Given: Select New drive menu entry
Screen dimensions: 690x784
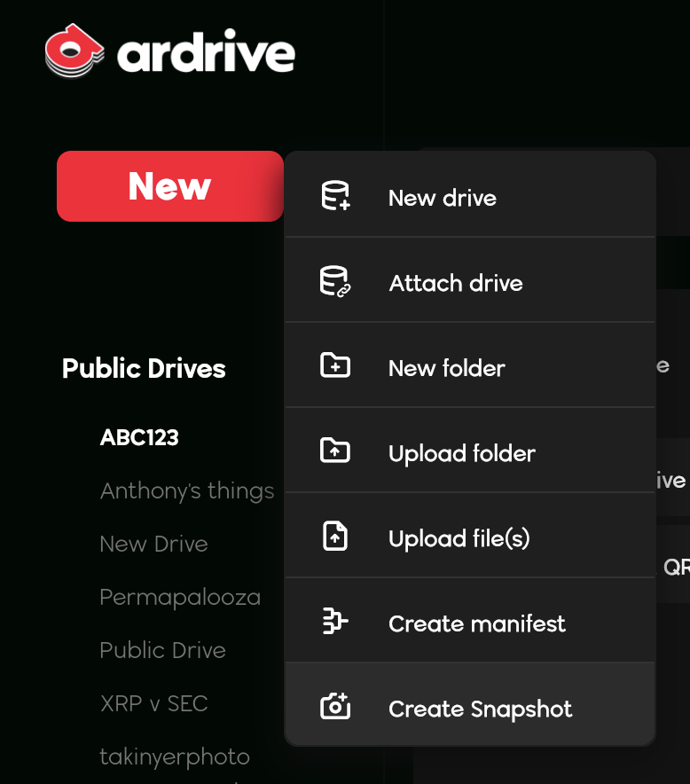Looking at the screenshot, I should pyautogui.click(x=470, y=194).
